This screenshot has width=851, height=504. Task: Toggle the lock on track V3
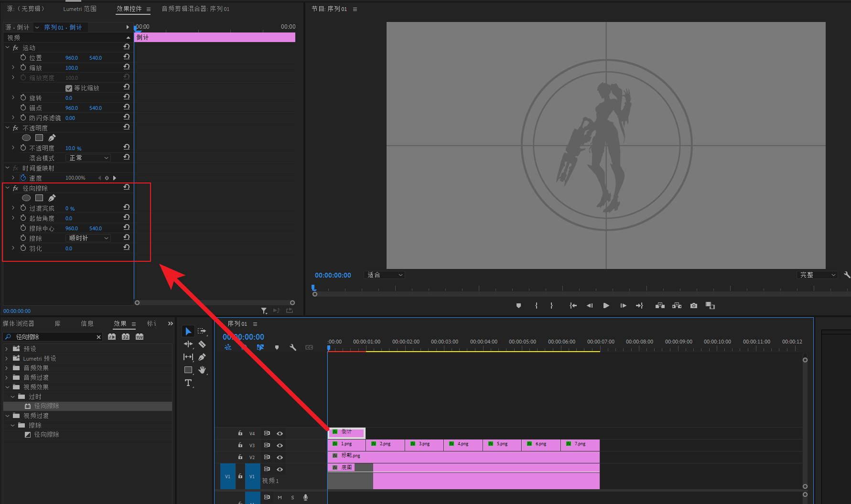click(240, 445)
